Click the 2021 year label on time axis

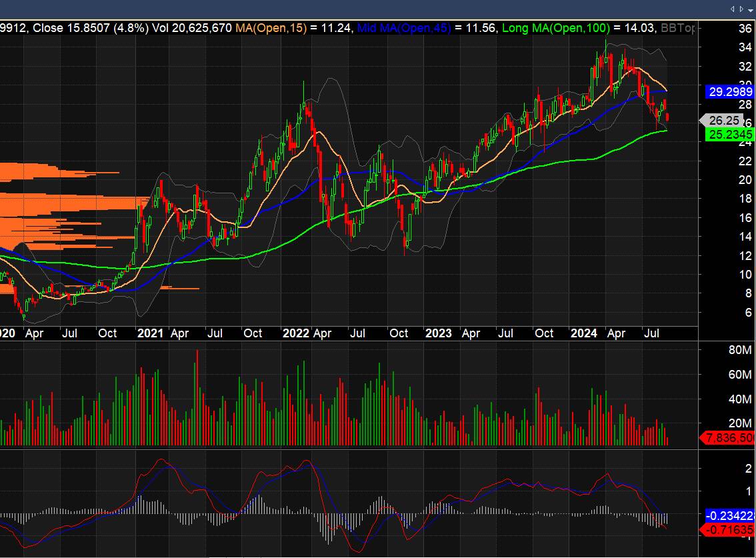pos(150,333)
